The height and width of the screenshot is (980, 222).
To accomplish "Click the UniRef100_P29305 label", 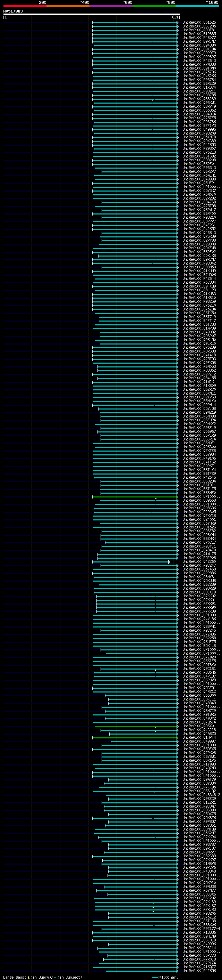I will click(199, 512).
